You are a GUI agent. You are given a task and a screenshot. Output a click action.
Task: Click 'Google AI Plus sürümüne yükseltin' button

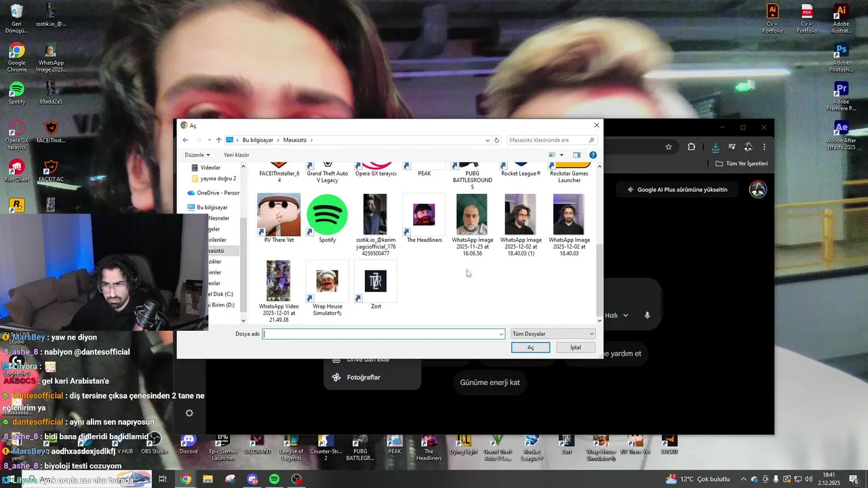pos(677,190)
